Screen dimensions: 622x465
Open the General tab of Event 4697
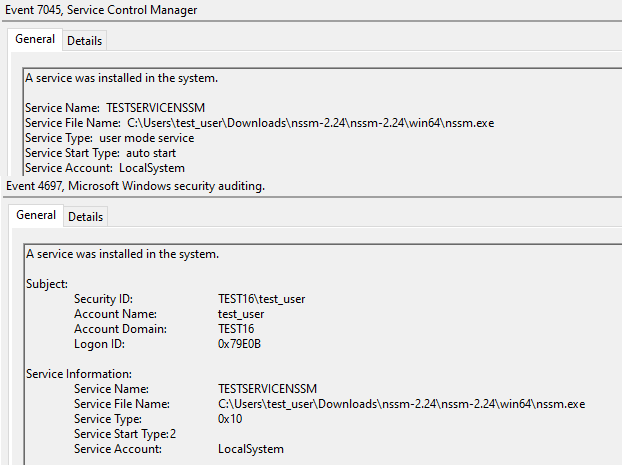pyautogui.click(x=36, y=215)
